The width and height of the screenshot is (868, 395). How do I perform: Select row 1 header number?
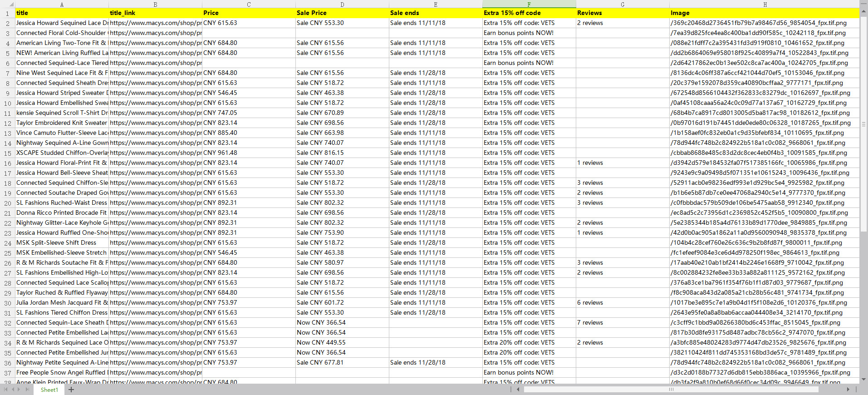7,13
